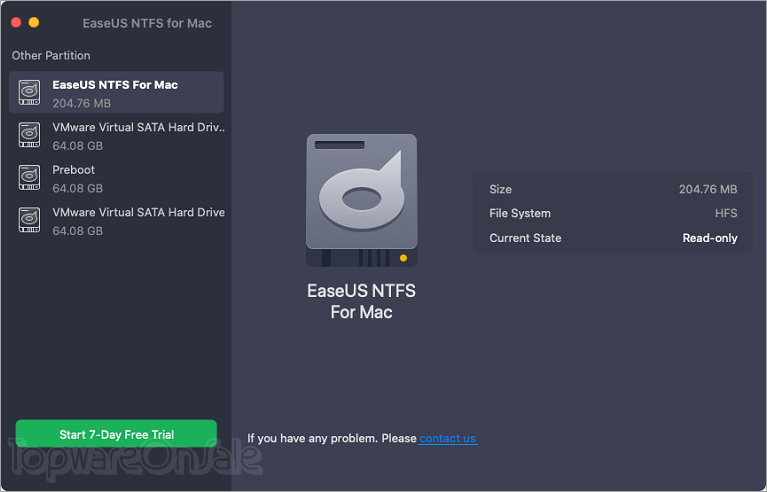Image resolution: width=767 pixels, height=492 pixels.
Task: Click the 204.76 MB size value in details panel
Action: pos(708,189)
